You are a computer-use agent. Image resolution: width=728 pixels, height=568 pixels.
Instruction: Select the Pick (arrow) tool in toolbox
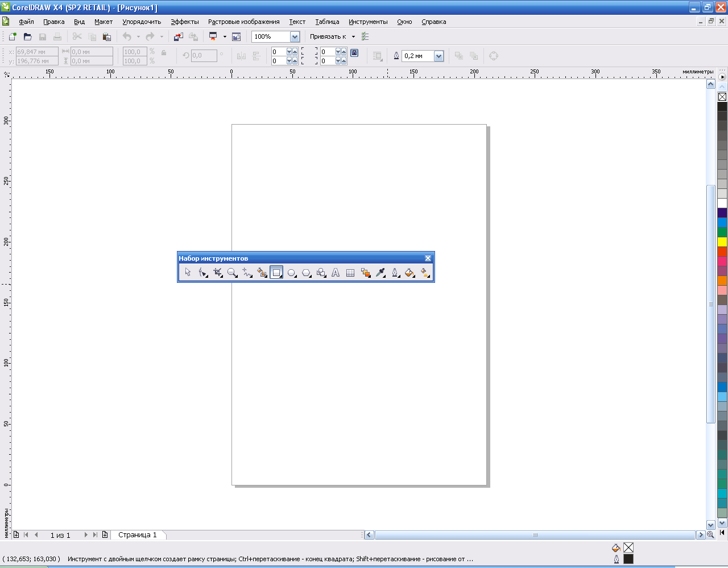point(188,273)
